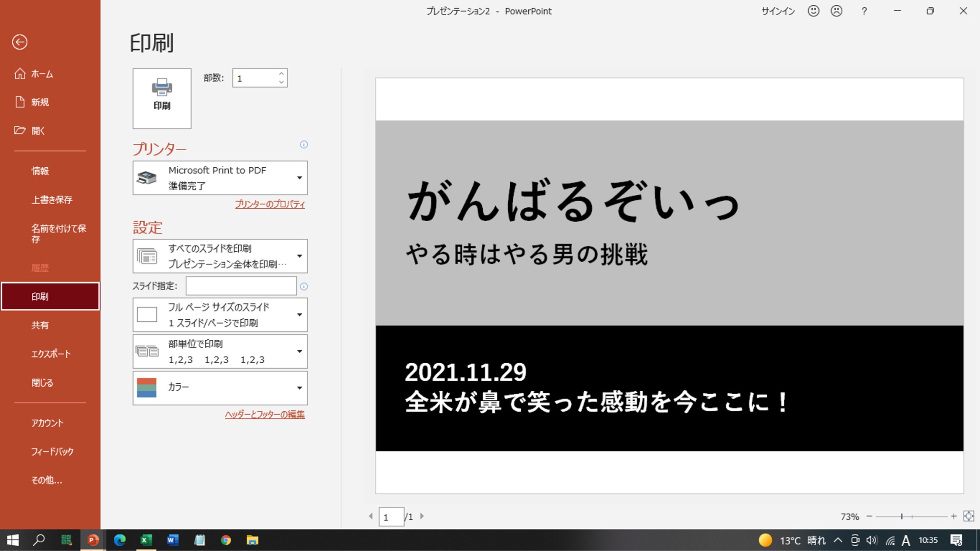This screenshot has height=551, width=980.
Task: Click 閉じる in the sidebar
Action: [x=50, y=383]
